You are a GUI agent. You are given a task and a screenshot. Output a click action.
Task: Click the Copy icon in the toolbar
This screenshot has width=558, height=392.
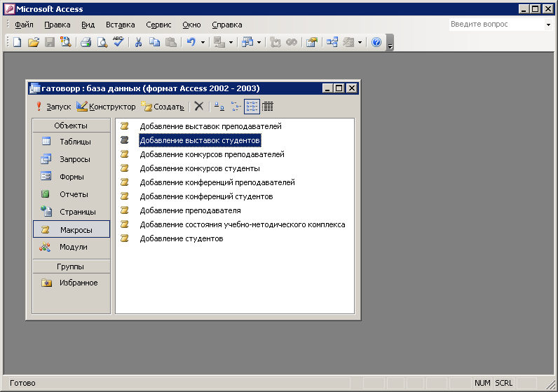point(154,42)
